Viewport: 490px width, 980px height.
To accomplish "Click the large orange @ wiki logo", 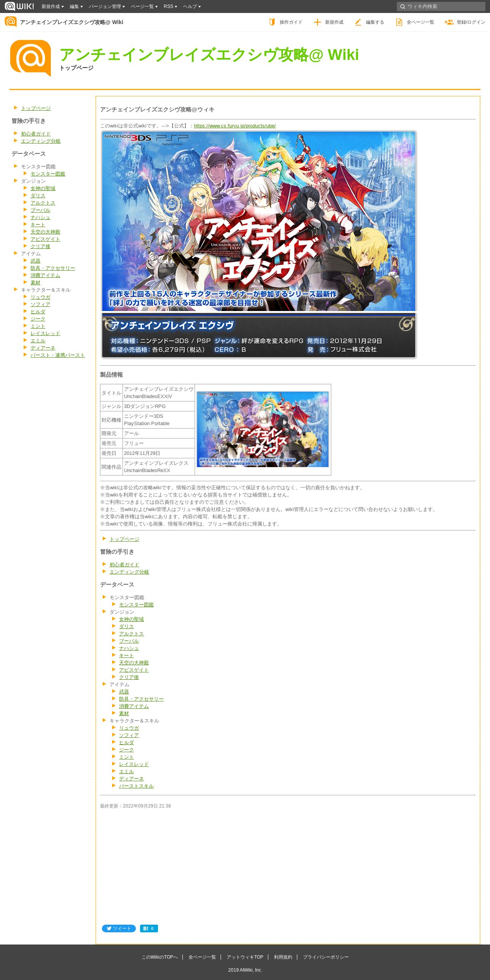I will pos(31,58).
